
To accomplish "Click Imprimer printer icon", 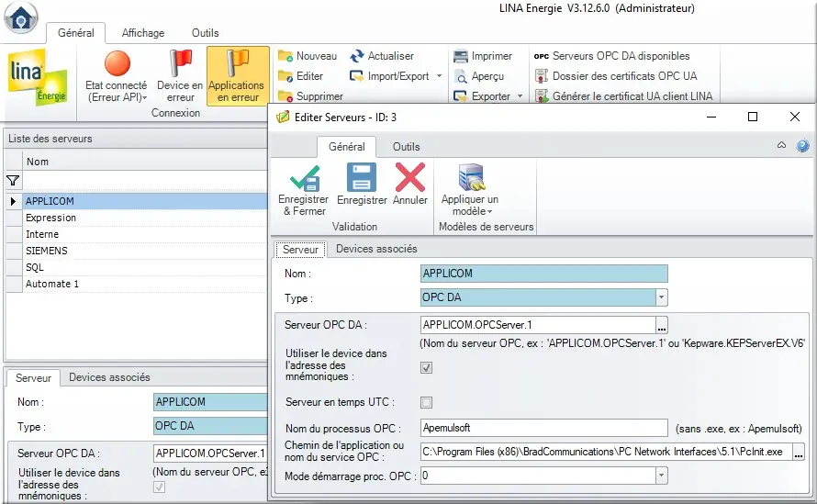I will point(461,56).
